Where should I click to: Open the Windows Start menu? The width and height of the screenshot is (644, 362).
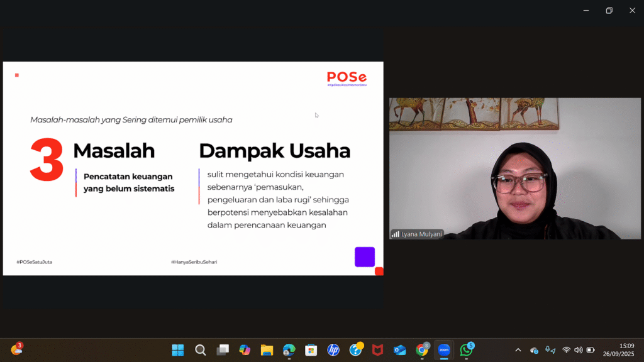click(x=178, y=350)
